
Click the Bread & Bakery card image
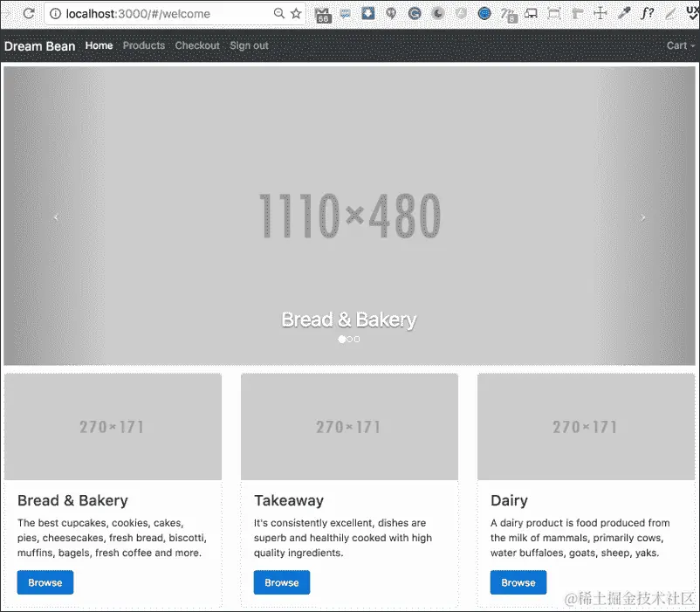[113, 427]
